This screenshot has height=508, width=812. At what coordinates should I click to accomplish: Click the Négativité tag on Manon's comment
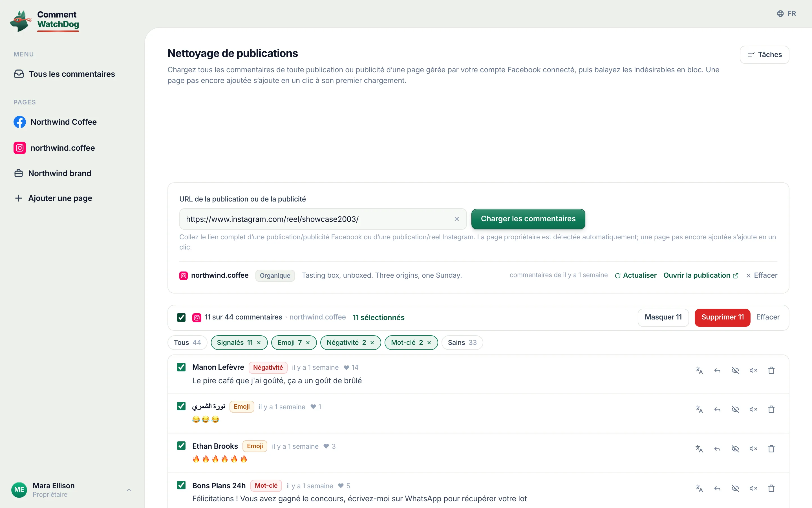click(x=268, y=367)
